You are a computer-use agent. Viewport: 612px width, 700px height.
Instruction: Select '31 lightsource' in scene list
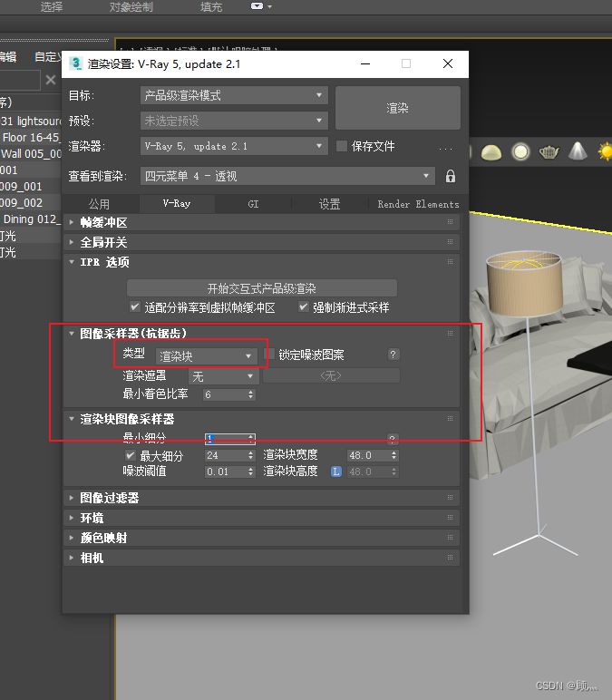[30, 121]
